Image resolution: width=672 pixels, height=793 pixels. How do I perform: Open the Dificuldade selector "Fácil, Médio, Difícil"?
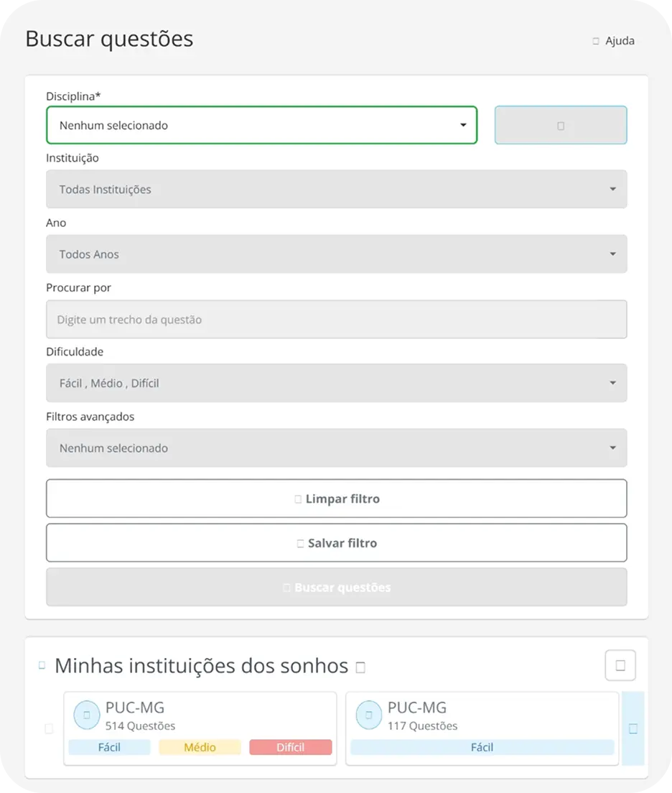336,383
